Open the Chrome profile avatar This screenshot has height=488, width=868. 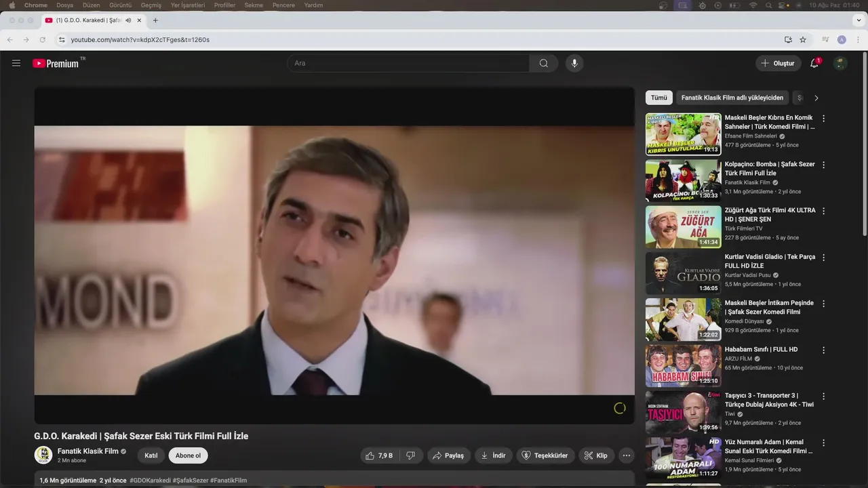click(x=842, y=39)
